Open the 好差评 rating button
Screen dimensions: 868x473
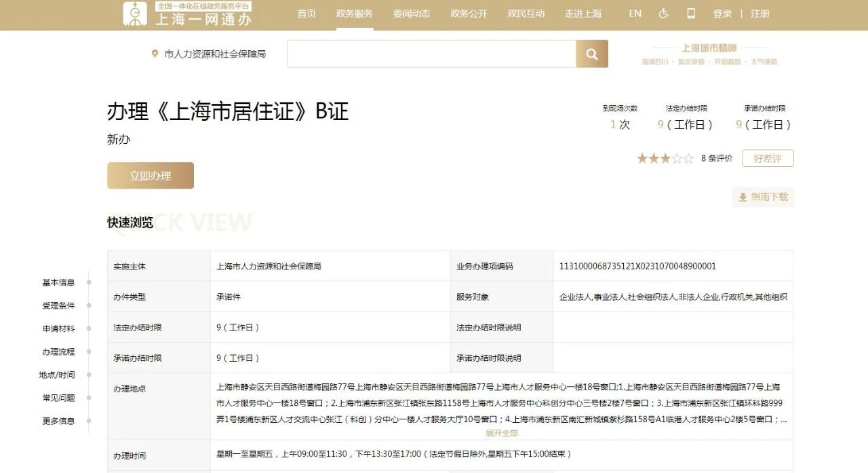pos(768,158)
